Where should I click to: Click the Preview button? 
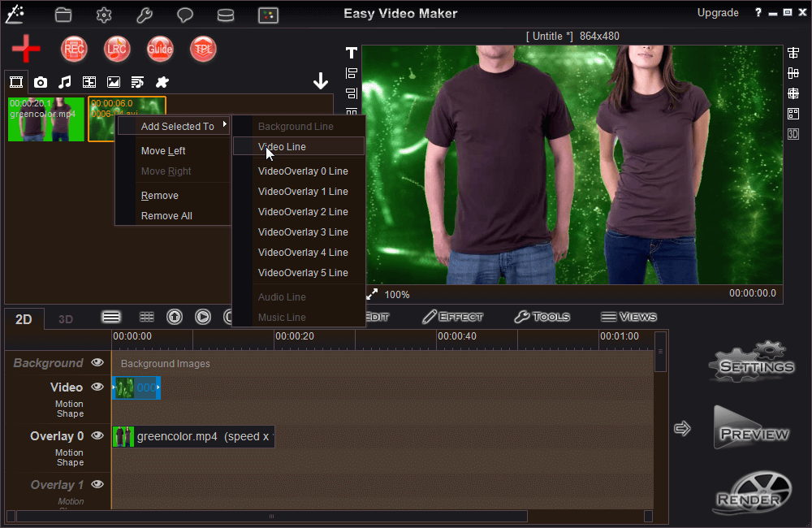[753, 429]
